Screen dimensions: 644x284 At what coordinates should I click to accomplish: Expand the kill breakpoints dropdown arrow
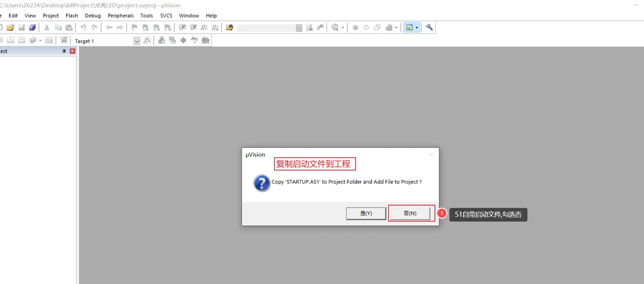click(x=396, y=27)
